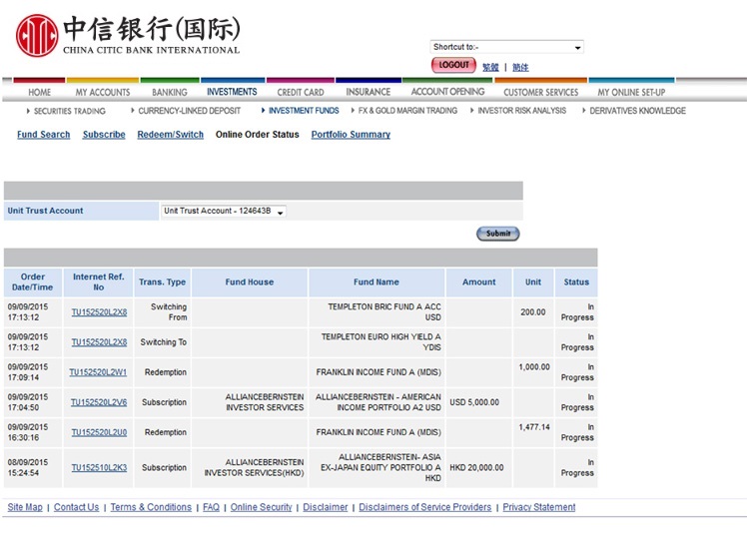This screenshot has width=747, height=560.
Task: Go to Securities Trading submenu
Action: [70, 111]
